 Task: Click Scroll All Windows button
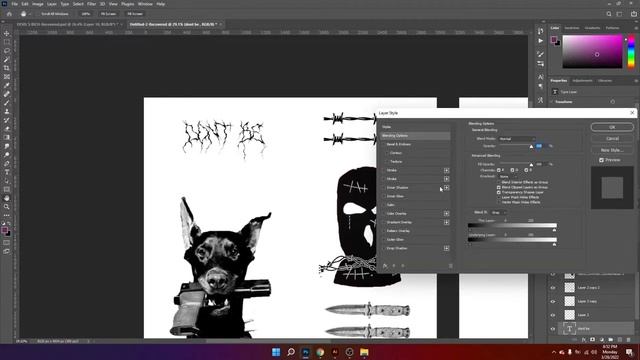pyautogui.click(x=55, y=14)
